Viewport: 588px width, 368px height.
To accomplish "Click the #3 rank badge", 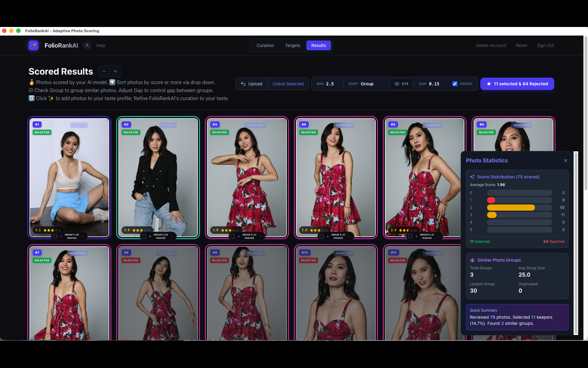I will [215, 124].
